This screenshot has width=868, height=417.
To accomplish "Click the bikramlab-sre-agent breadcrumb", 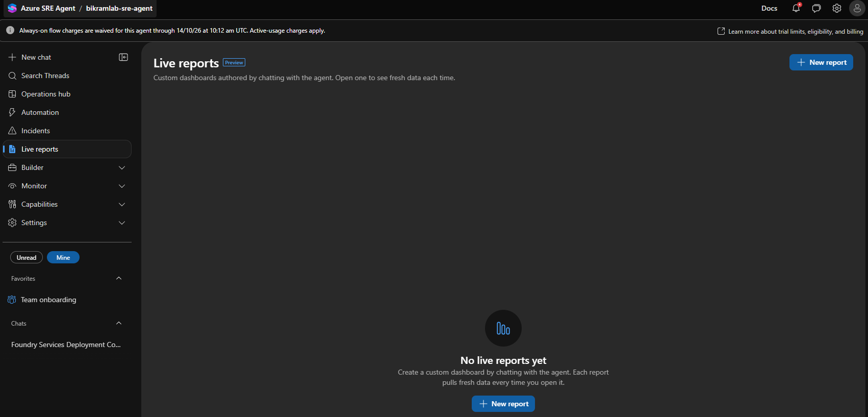I will click(x=119, y=8).
